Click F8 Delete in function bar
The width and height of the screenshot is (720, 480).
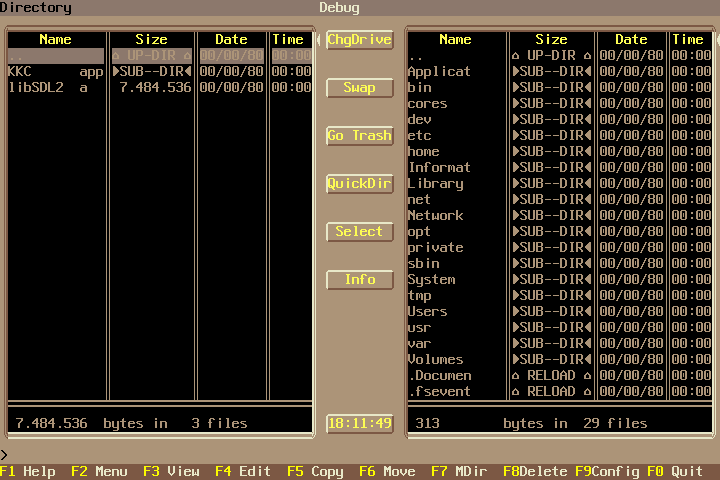click(535, 471)
